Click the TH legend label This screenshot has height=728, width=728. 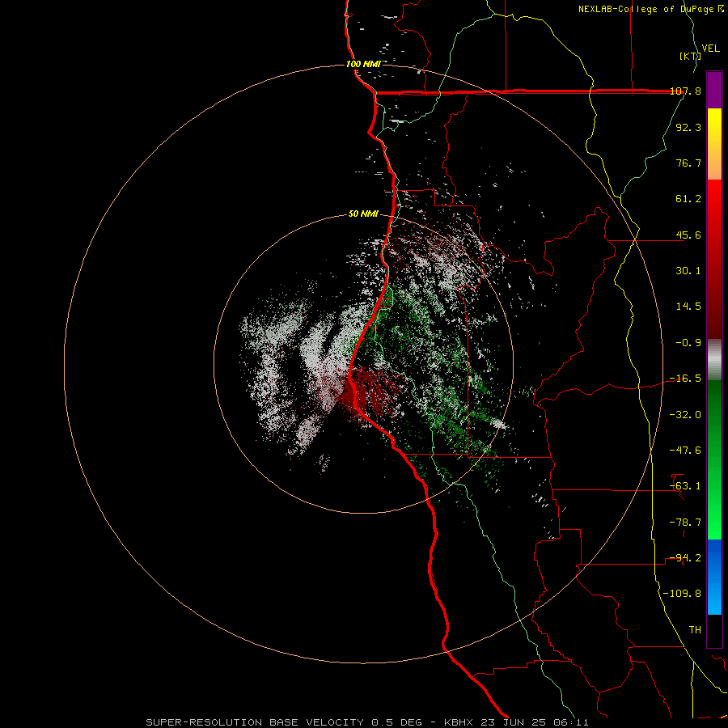coord(695,630)
